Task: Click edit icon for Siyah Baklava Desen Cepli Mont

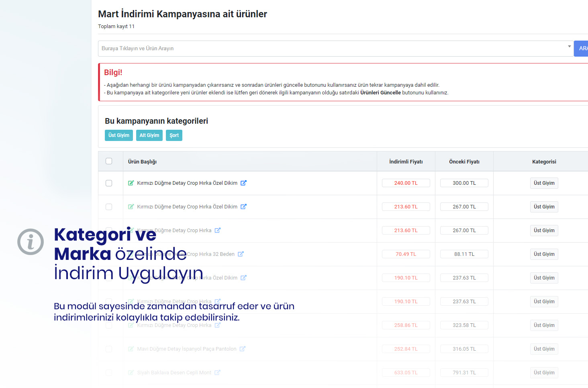Action: pos(131,373)
